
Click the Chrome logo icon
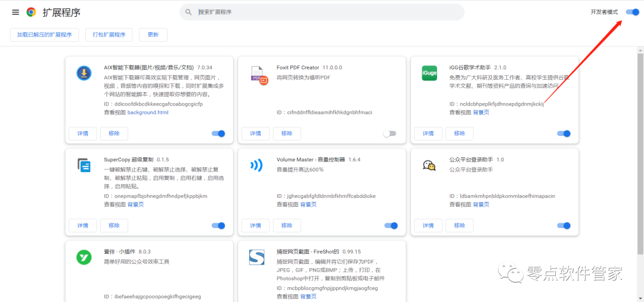coord(31,13)
